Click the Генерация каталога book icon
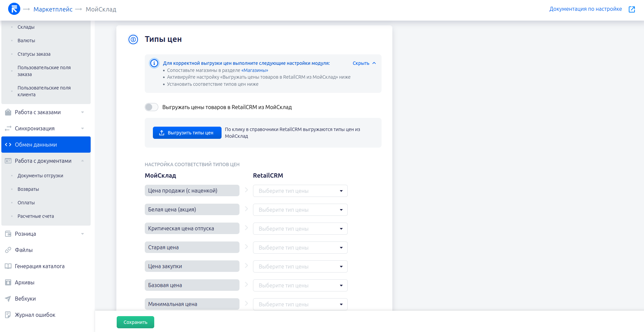Screen dimensions: 644x332 pyautogui.click(x=8, y=266)
